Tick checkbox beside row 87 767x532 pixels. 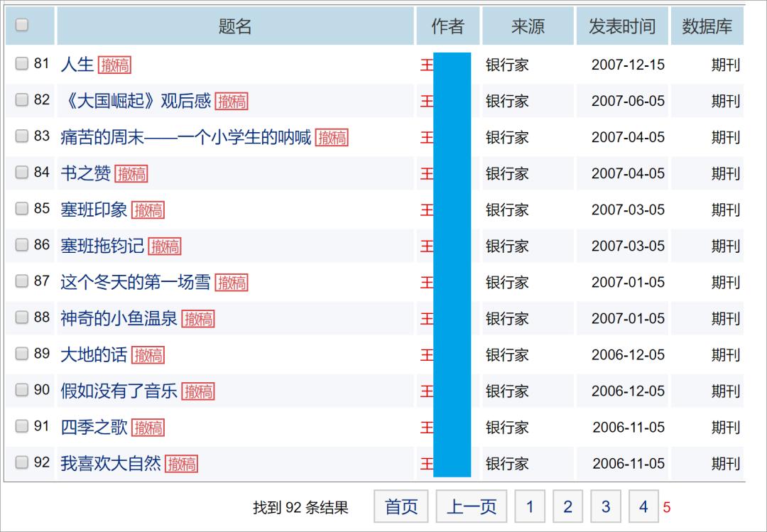(x=21, y=281)
